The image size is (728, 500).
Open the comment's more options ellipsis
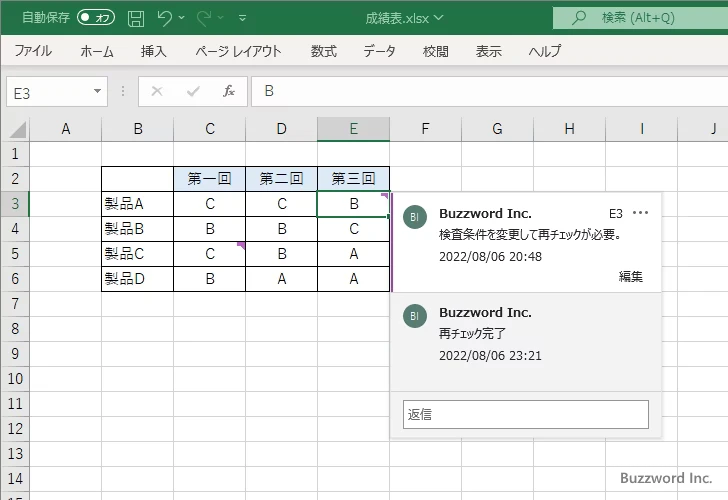640,213
